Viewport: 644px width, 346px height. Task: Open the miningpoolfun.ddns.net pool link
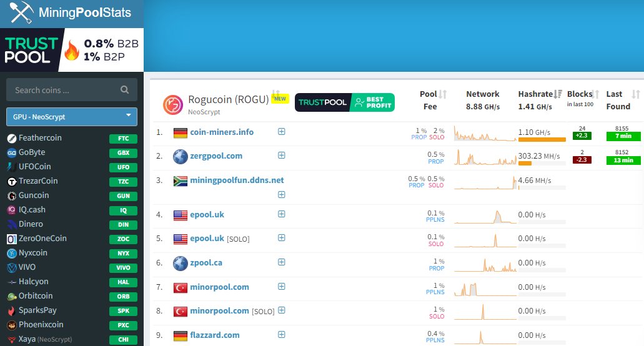point(237,180)
